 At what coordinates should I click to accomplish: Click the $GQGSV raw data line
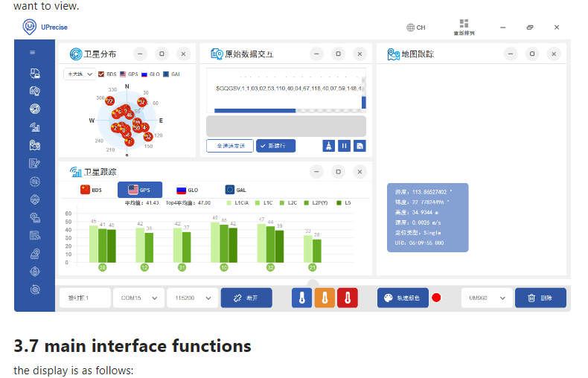pos(288,89)
